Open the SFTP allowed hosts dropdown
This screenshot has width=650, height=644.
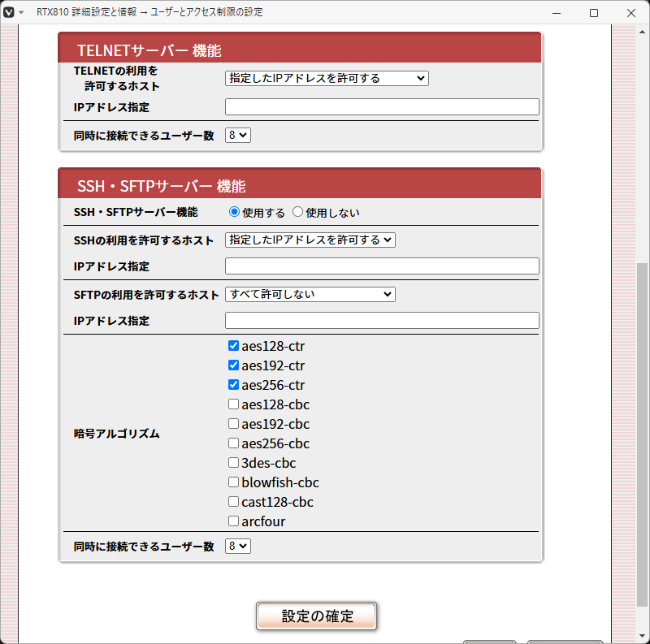tap(310, 294)
